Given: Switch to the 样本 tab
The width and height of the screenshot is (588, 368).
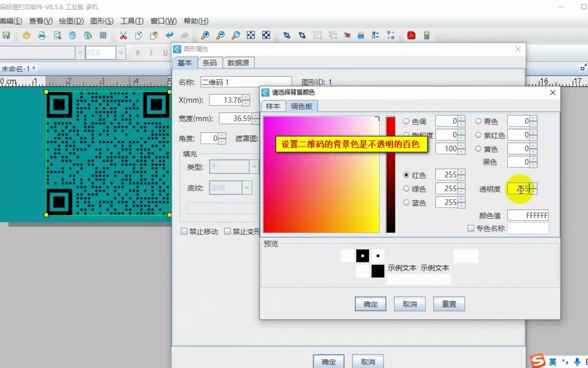Looking at the screenshot, I should click(x=273, y=106).
